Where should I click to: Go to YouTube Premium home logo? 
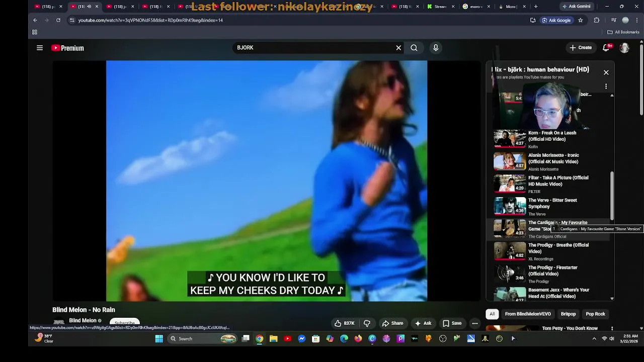[x=67, y=48]
